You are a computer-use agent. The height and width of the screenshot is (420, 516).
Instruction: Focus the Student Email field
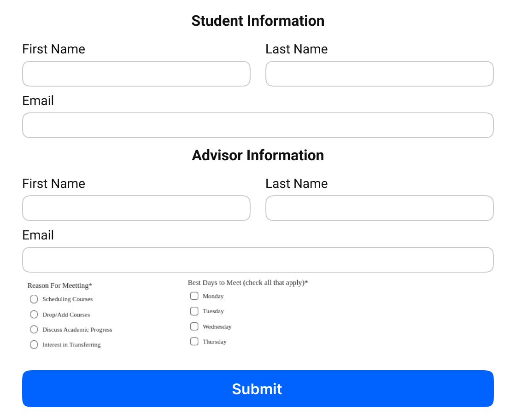pos(258,125)
